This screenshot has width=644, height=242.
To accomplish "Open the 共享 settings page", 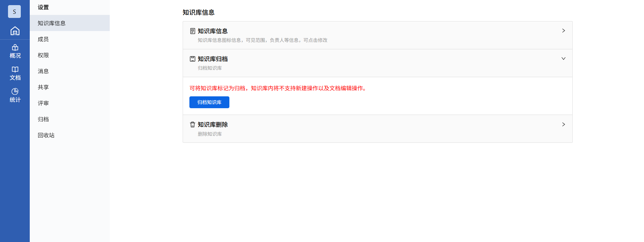I will [70, 87].
